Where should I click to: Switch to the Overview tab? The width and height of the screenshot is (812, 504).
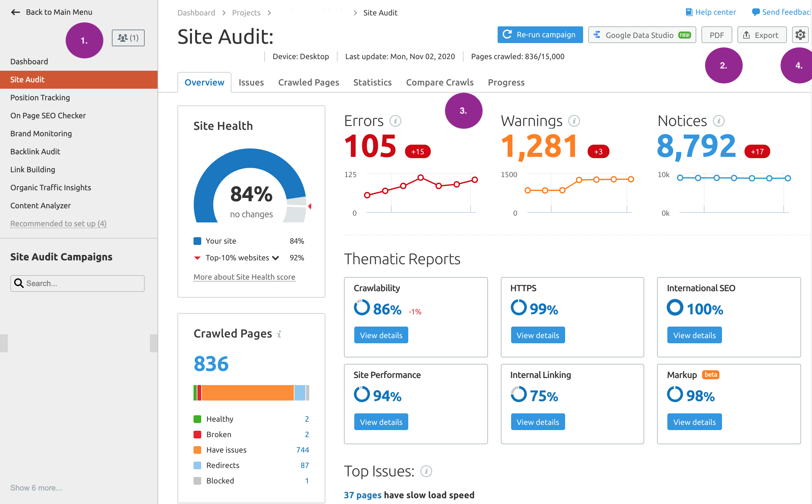(204, 82)
